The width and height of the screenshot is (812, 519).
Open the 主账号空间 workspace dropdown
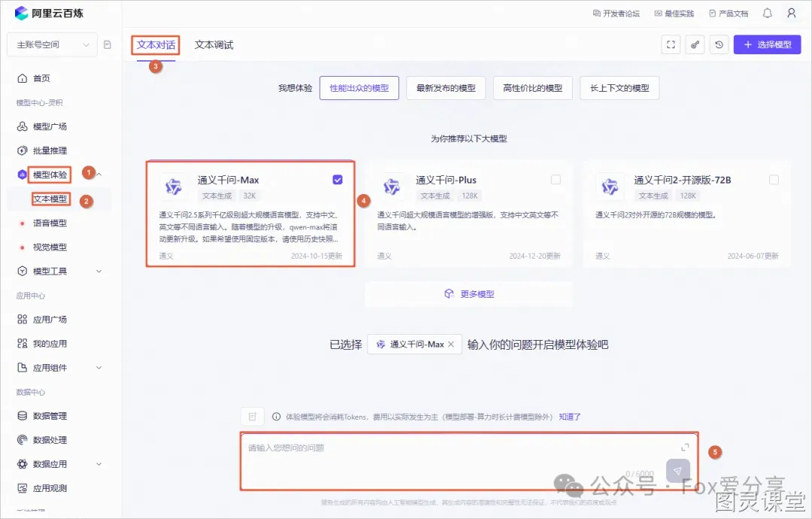(x=52, y=44)
